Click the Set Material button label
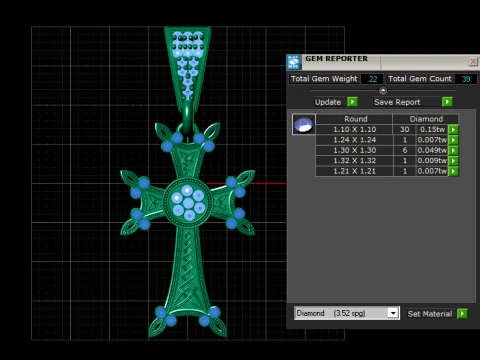The image size is (480, 360). click(x=430, y=314)
